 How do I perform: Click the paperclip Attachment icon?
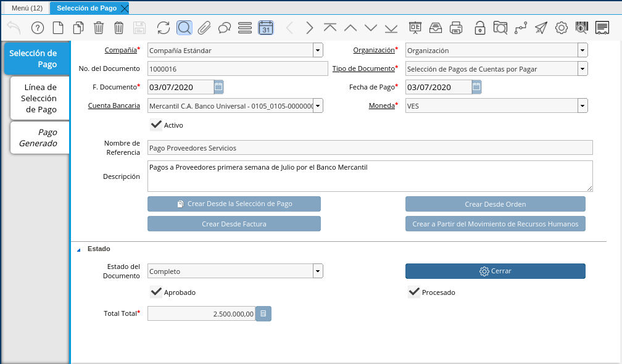tap(204, 28)
